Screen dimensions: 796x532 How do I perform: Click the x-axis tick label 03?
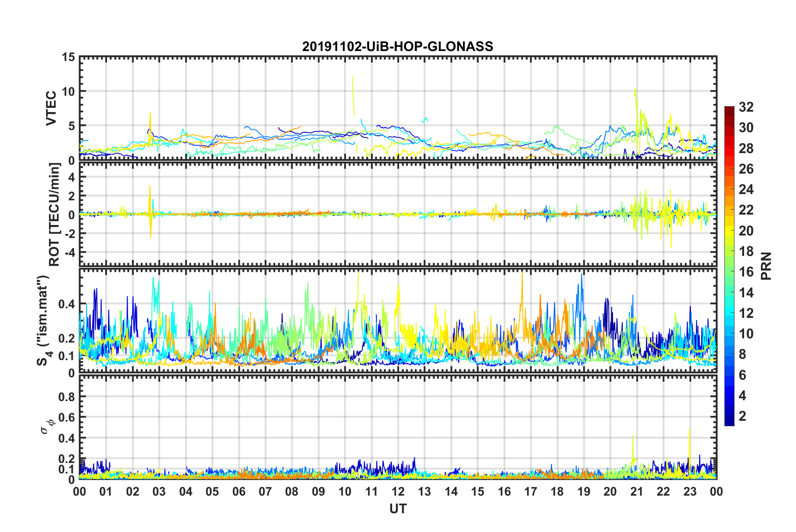159,491
